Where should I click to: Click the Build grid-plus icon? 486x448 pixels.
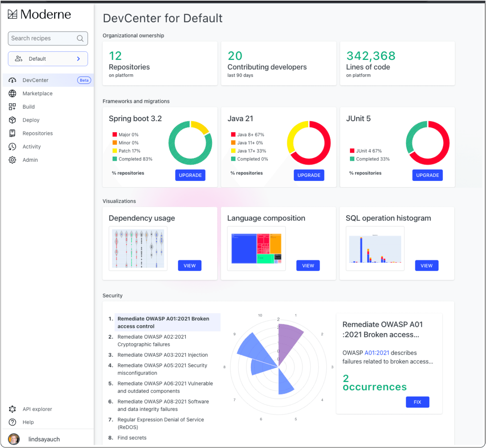[x=12, y=107]
